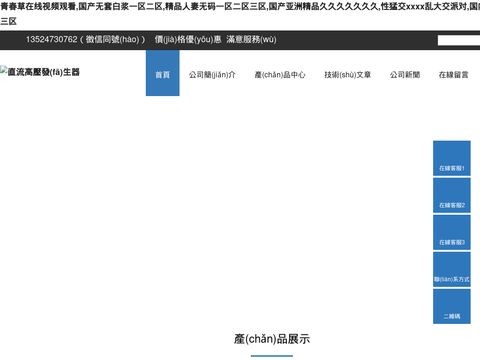This screenshot has width=480, height=360.
Task: Visit the 在線留言 page
Action: point(453,75)
